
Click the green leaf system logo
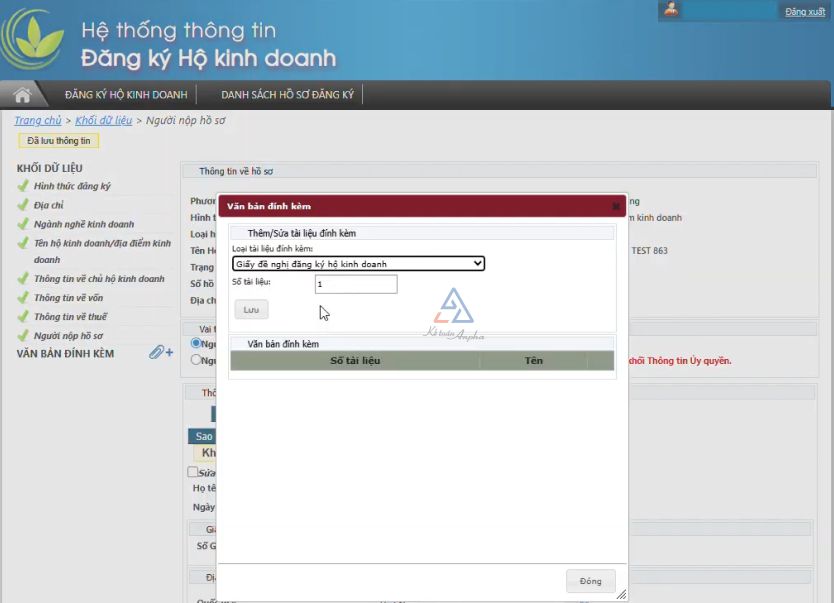[x=36, y=40]
